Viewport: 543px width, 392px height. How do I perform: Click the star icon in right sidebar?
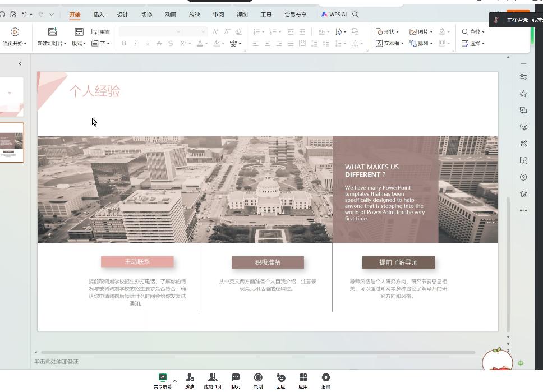click(523, 94)
